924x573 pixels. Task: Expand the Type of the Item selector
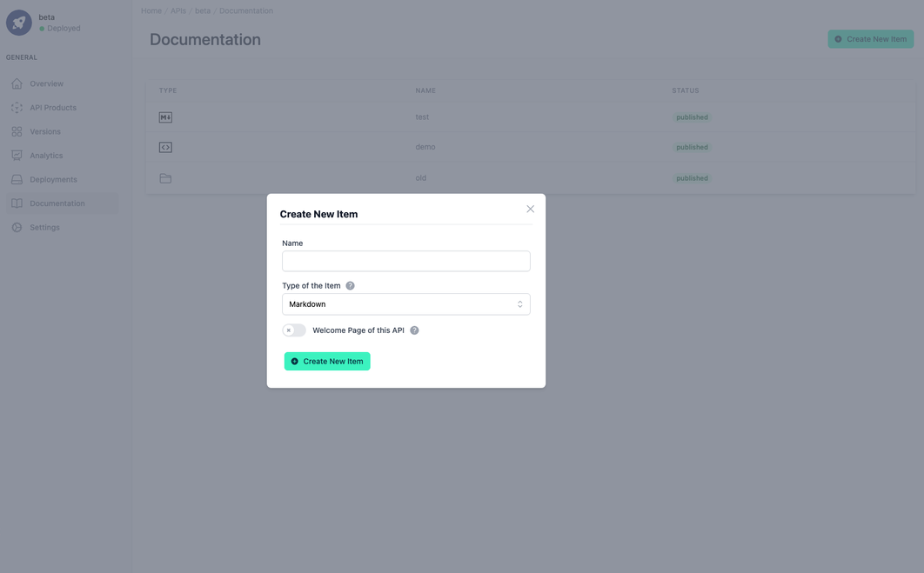pos(406,303)
